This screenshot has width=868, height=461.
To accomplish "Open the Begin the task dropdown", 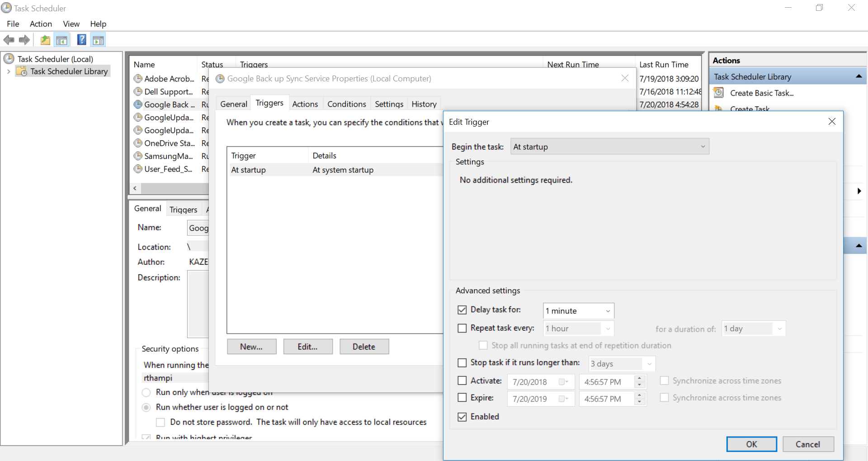I will point(610,146).
